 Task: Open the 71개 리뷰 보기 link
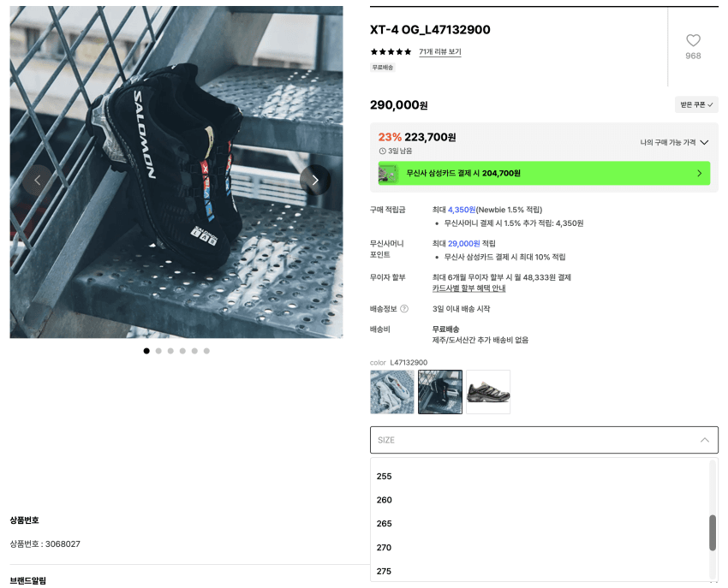[440, 51]
